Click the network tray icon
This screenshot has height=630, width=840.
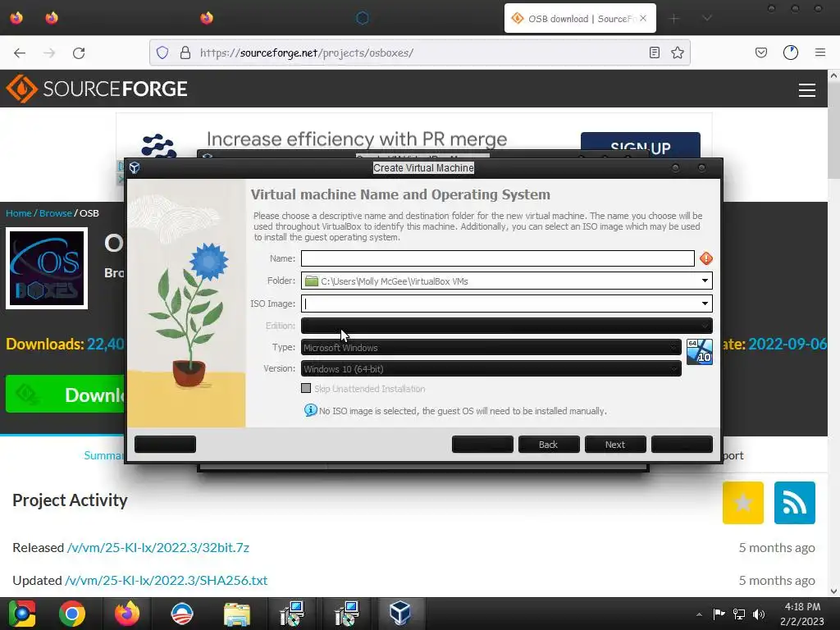point(739,614)
